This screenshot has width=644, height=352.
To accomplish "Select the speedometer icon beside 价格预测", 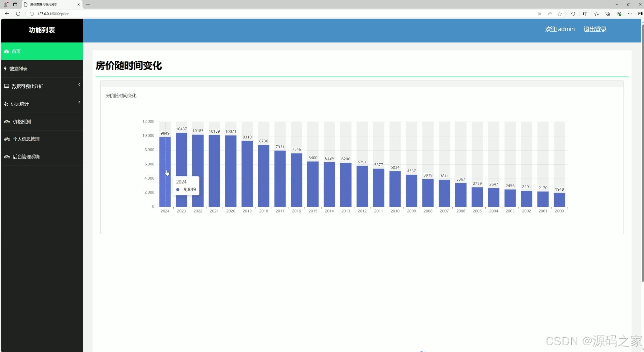I will [x=7, y=122].
